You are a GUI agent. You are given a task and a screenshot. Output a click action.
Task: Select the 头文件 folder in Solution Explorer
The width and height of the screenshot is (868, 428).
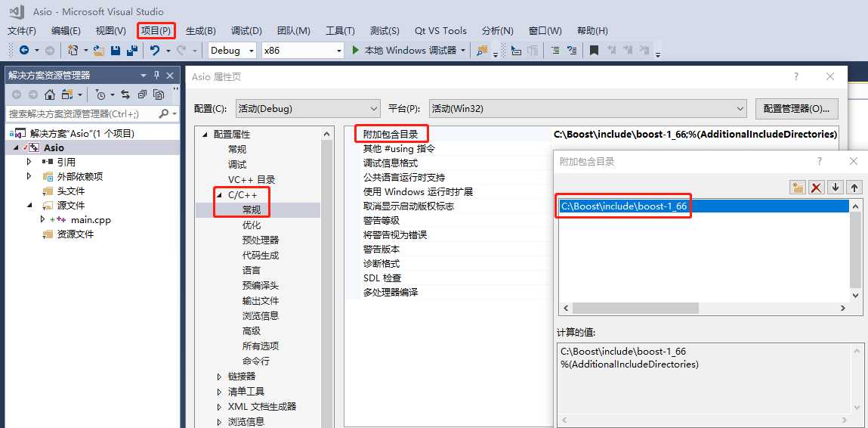click(71, 191)
